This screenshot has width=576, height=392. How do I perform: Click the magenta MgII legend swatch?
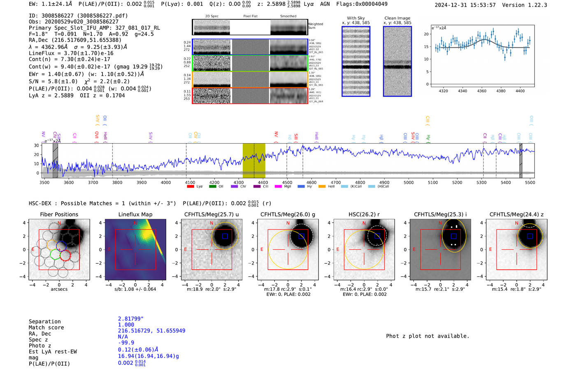(x=279, y=186)
